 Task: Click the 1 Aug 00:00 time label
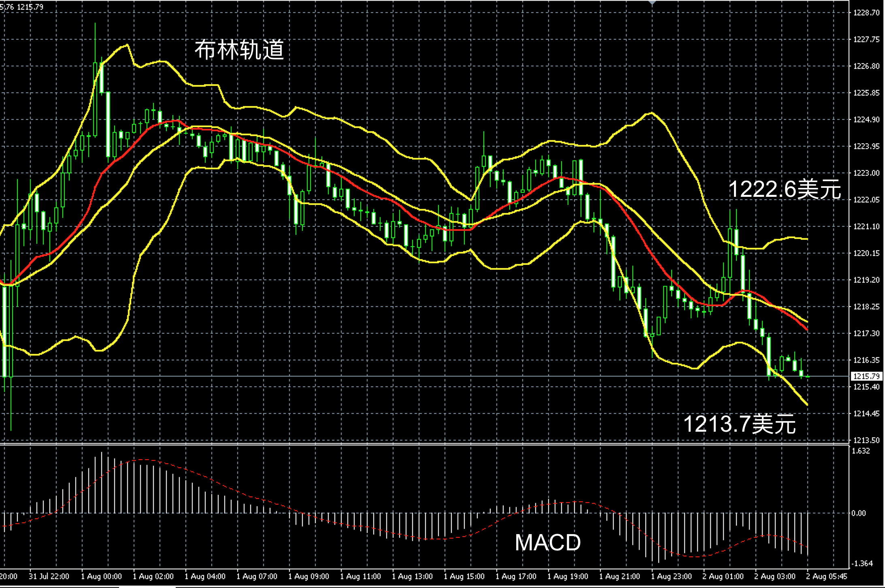coord(101,576)
